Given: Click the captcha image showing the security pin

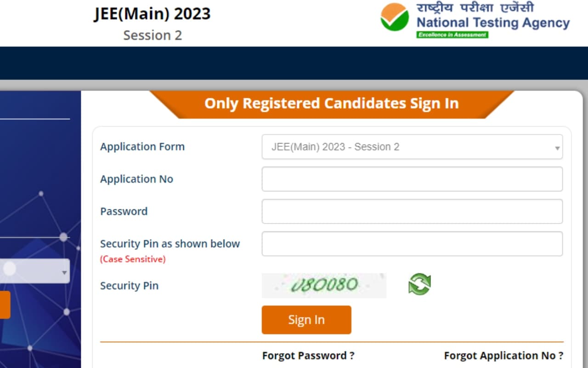Looking at the screenshot, I should (x=324, y=285).
